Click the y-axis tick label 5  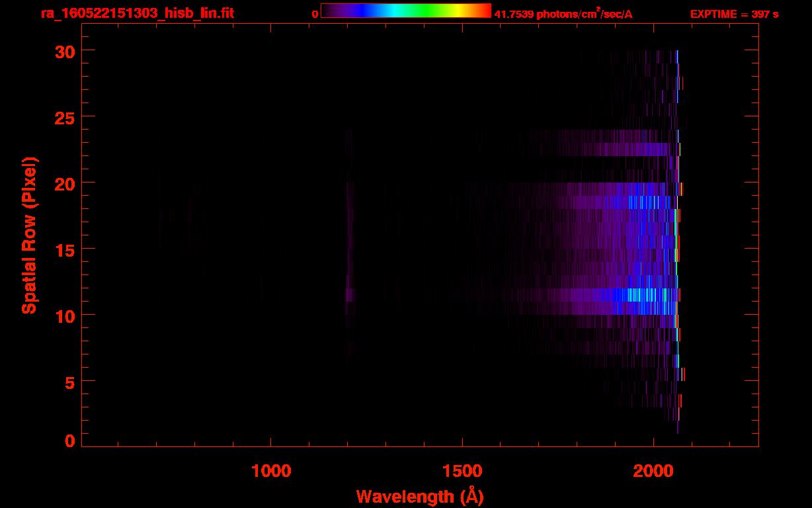pyautogui.click(x=69, y=382)
